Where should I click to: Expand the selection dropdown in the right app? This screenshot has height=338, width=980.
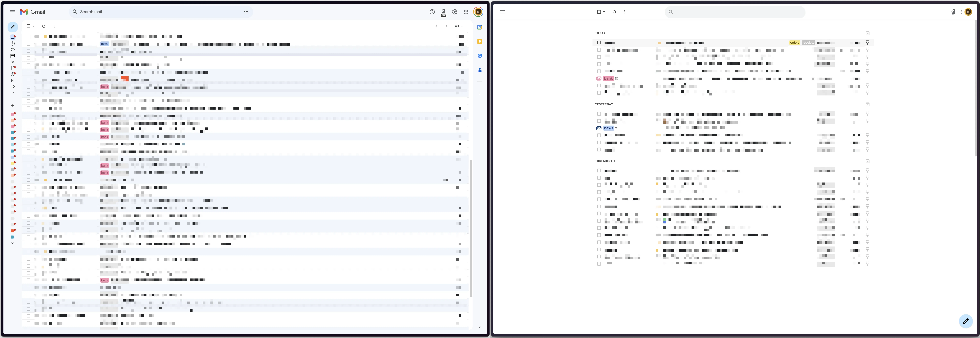click(x=604, y=12)
